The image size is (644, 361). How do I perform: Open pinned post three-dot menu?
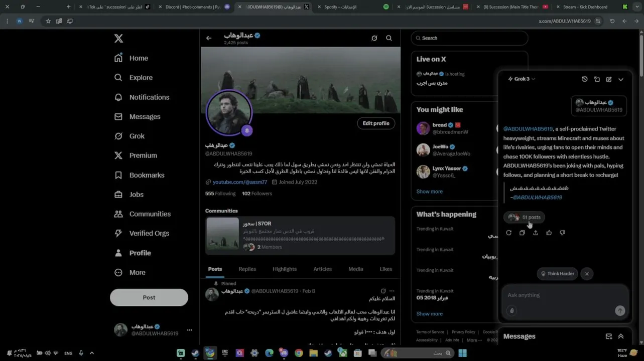pyautogui.click(x=392, y=291)
